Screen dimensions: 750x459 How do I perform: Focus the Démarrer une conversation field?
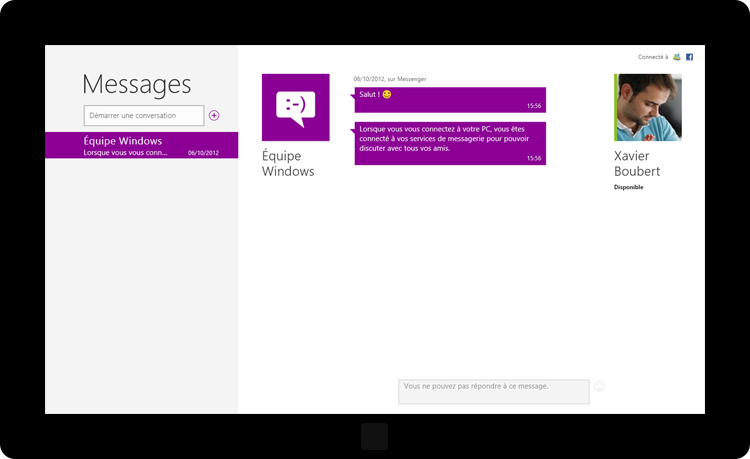[x=144, y=115]
